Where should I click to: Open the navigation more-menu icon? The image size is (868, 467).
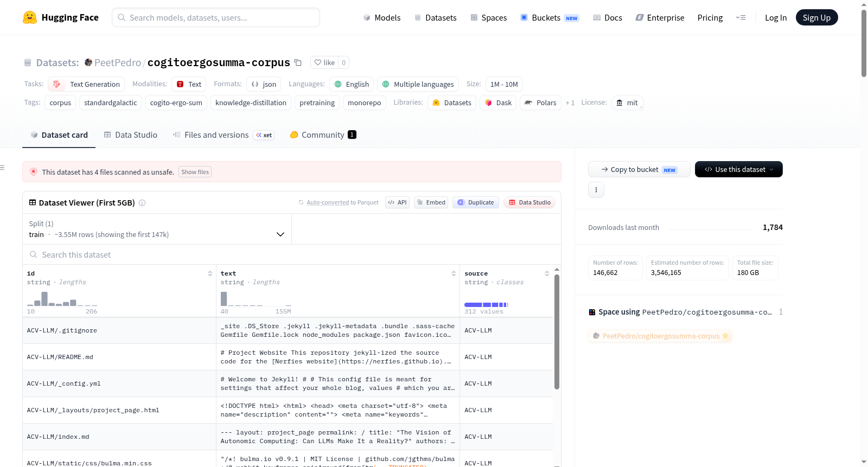pyautogui.click(x=741, y=17)
